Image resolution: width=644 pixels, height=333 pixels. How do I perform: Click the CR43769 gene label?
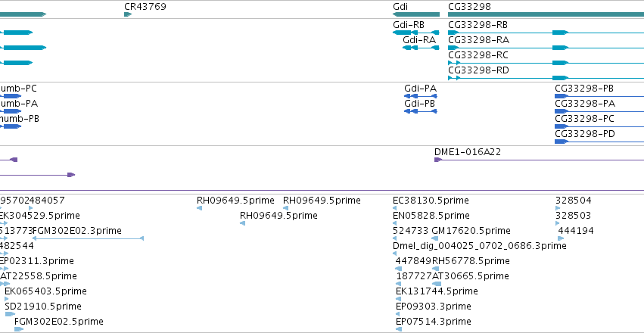(x=145, y=7)
